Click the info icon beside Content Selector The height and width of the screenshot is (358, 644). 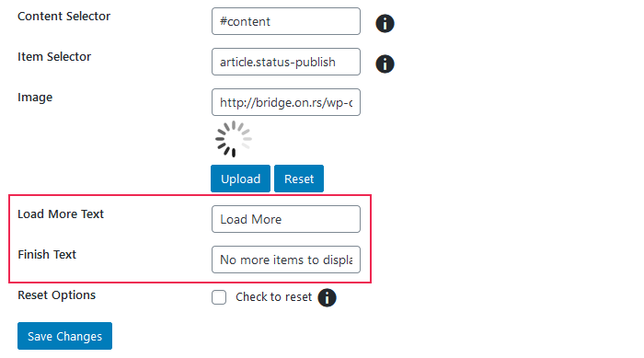click(x=385, y=23)
